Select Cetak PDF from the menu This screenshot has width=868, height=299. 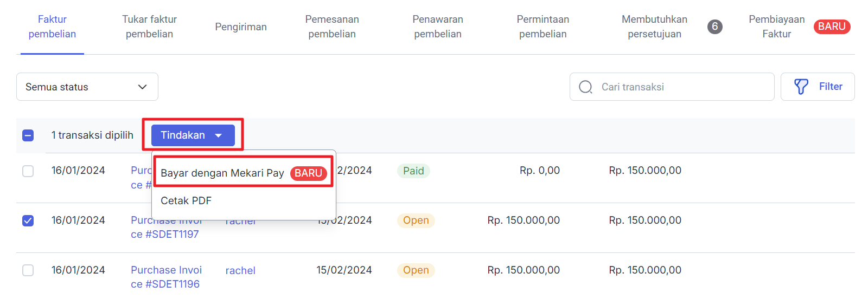186,201
